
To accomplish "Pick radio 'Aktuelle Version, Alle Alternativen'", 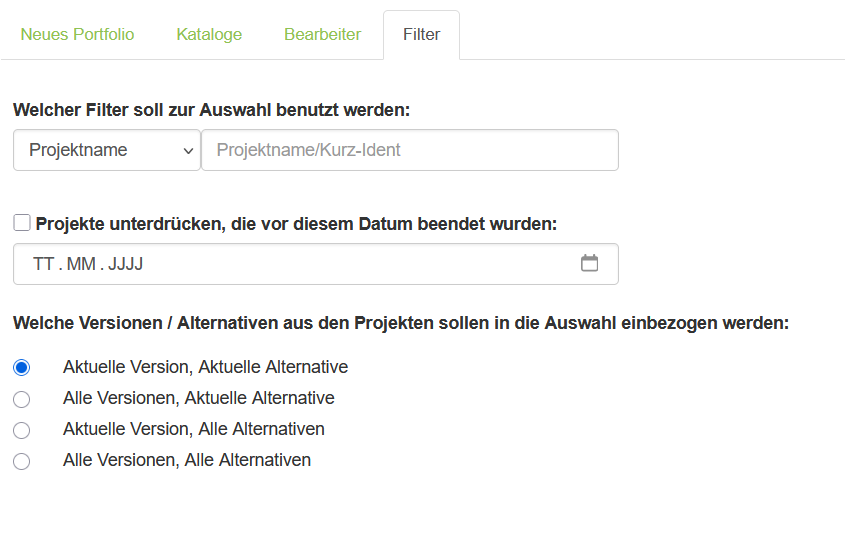I will (21, 430).
